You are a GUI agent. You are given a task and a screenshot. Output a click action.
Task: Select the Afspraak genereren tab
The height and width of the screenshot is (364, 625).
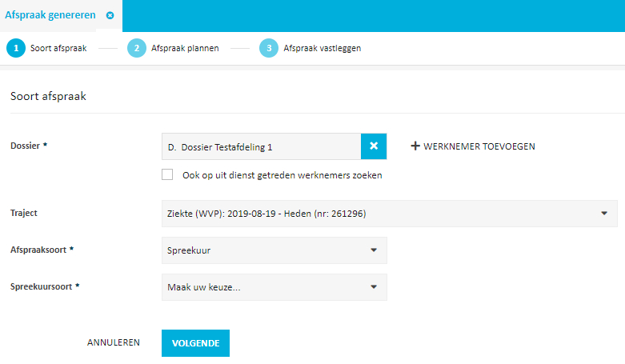coord(50,15)
